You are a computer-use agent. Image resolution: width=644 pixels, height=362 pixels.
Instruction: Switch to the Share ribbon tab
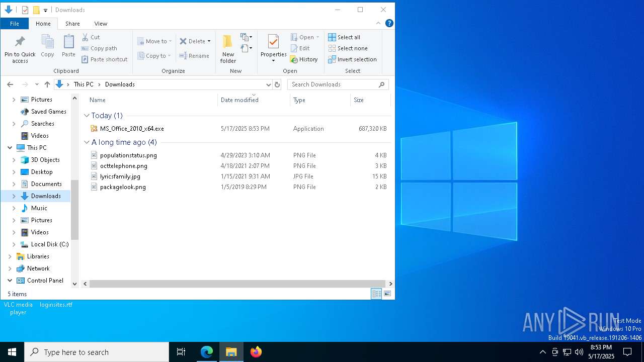click(x=72, y=24)
